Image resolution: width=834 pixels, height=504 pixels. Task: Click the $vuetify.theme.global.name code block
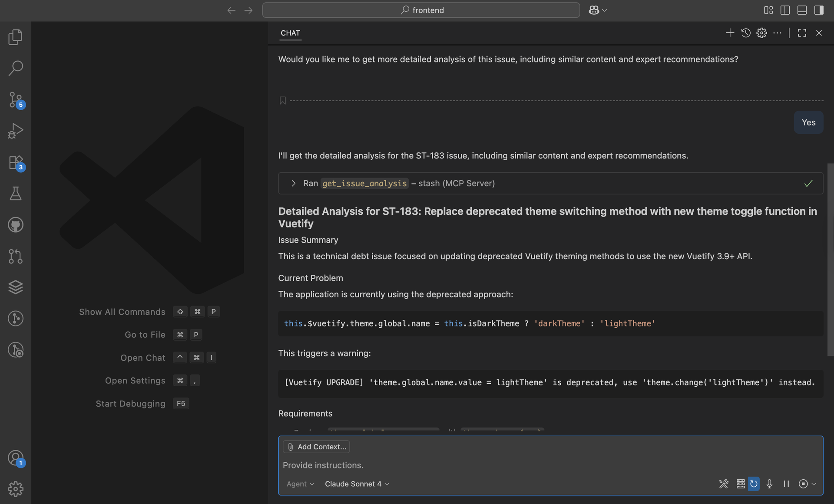pyautogui.click(x=551, y=323)
